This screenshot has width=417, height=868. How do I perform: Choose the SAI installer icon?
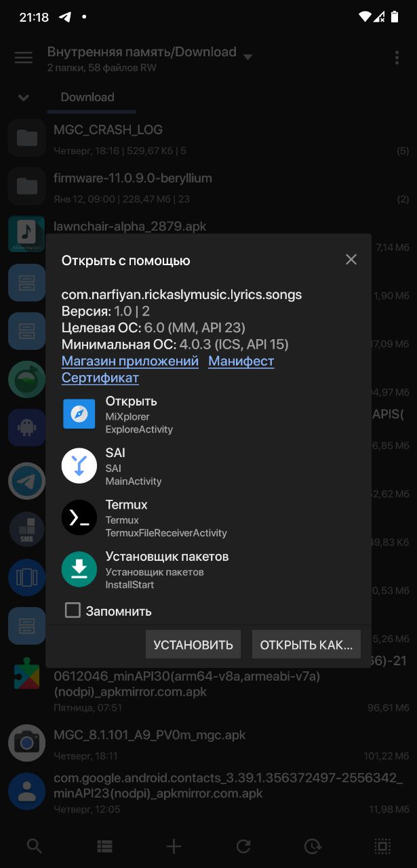point(79,465)
